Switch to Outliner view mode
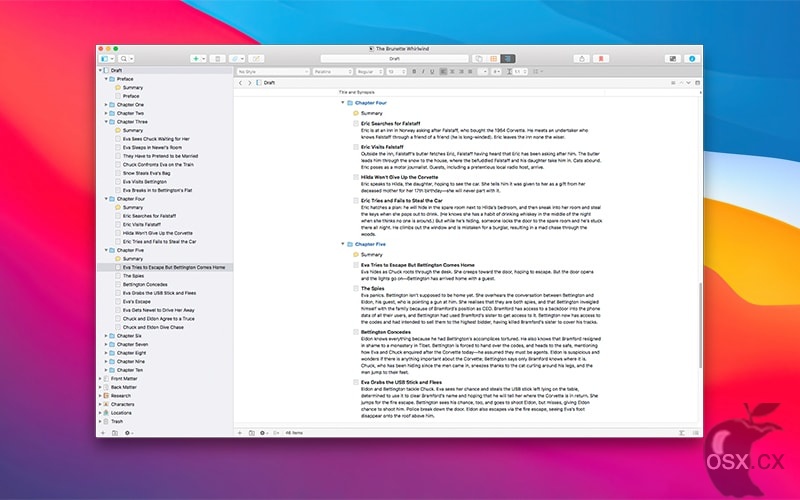 point(508,59)
